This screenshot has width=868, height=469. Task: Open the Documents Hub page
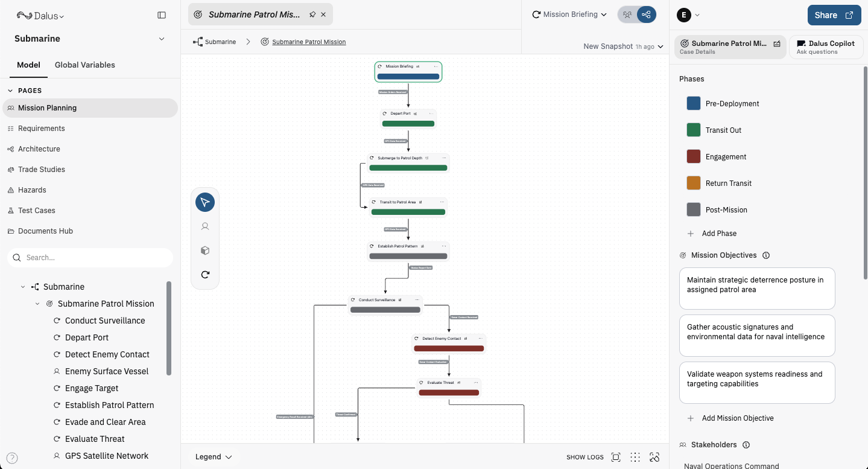(x=45, y=231)
